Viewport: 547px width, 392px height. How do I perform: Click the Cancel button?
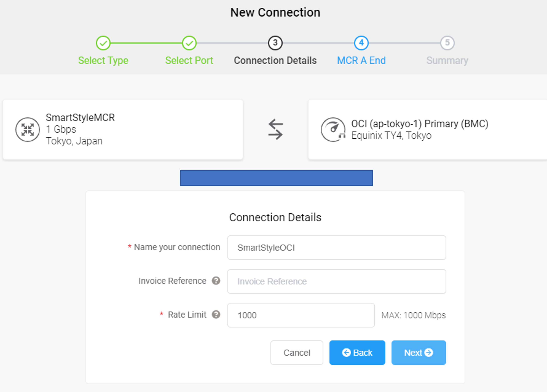297,353
